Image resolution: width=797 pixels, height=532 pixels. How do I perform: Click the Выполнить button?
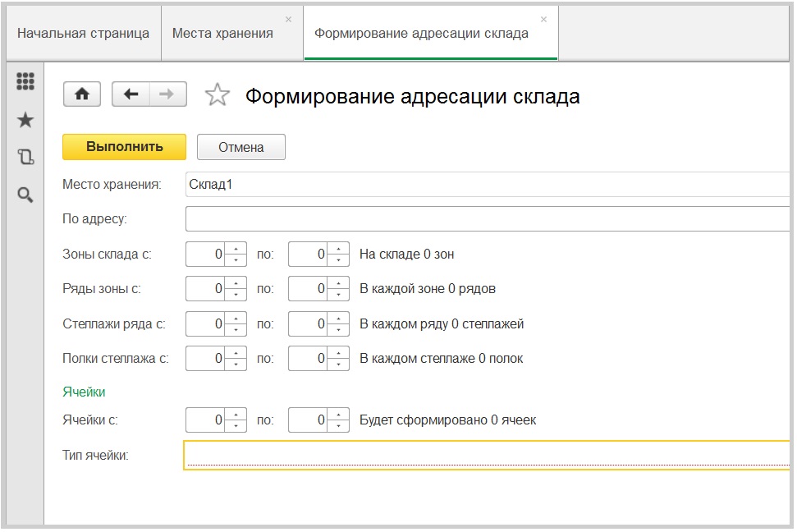click(125, 147)
